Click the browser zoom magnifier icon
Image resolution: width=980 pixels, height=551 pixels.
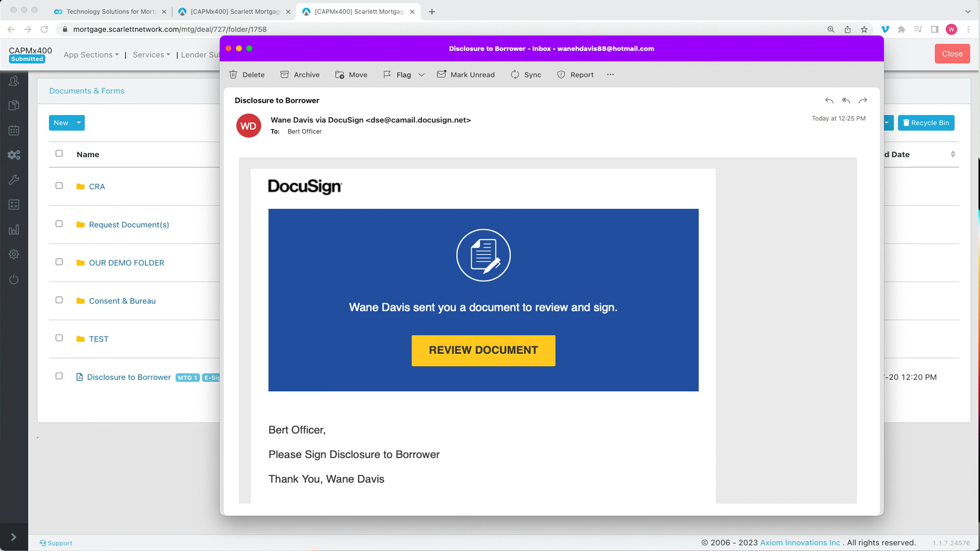830,29
